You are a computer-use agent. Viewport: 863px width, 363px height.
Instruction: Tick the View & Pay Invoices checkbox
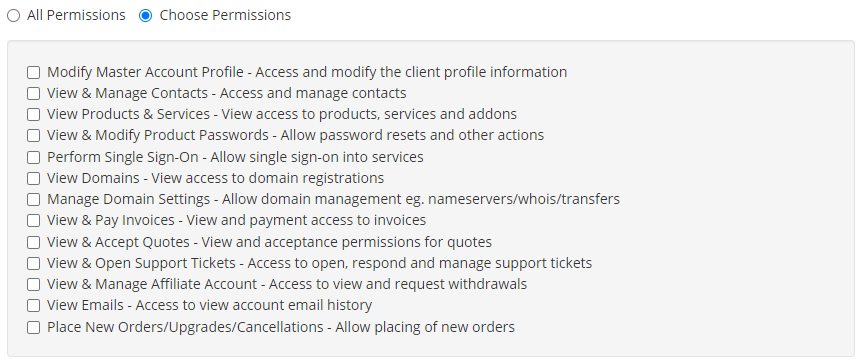(34, 221)
